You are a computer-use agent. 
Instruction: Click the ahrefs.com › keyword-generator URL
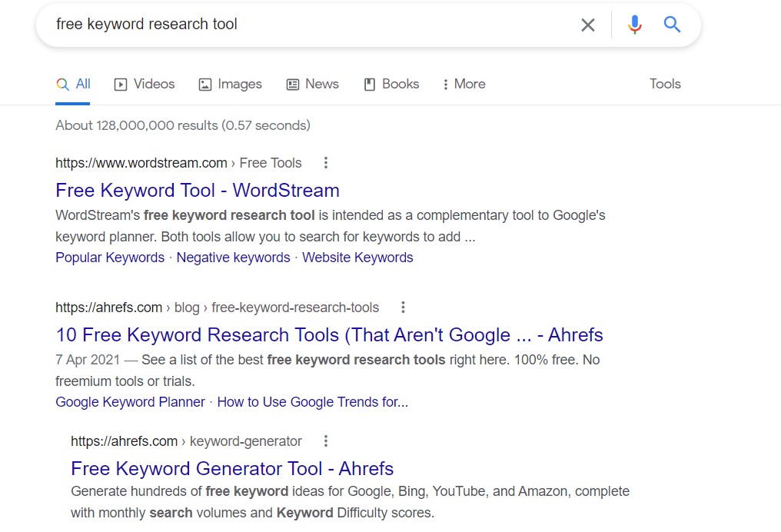[186, 441]
